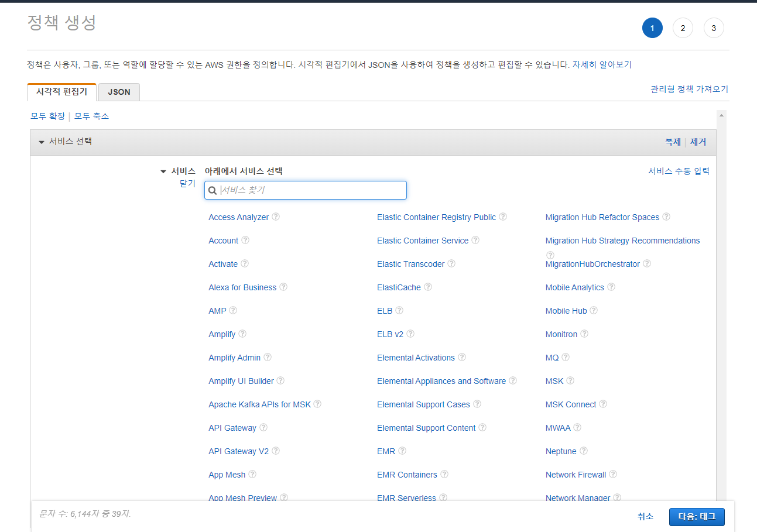Select the Elemental Support Cases service
The height and width of the screenshot is (532, 757).
pos(423,404)
